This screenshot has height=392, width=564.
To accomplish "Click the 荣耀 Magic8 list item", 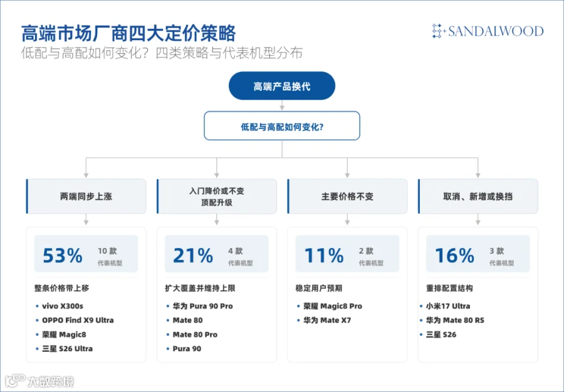I will click(x=64, y=334).
